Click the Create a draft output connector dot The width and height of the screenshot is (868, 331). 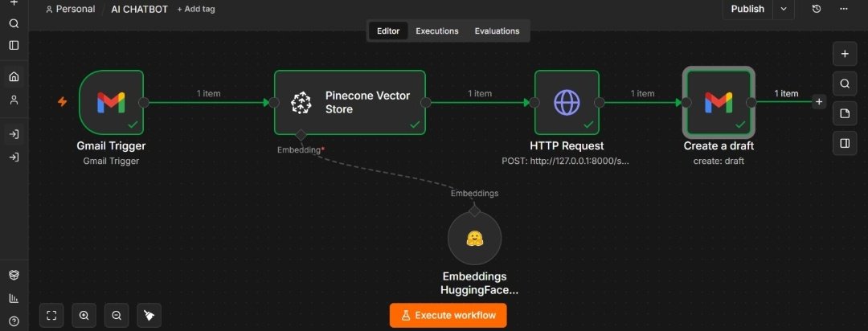coord(751,102)
